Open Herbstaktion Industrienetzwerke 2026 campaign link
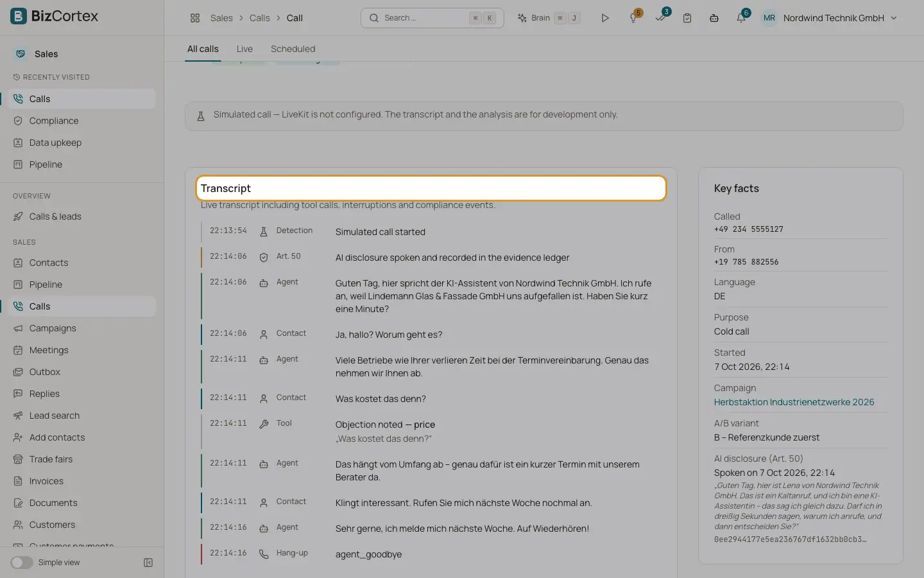 tap(794, 402)
